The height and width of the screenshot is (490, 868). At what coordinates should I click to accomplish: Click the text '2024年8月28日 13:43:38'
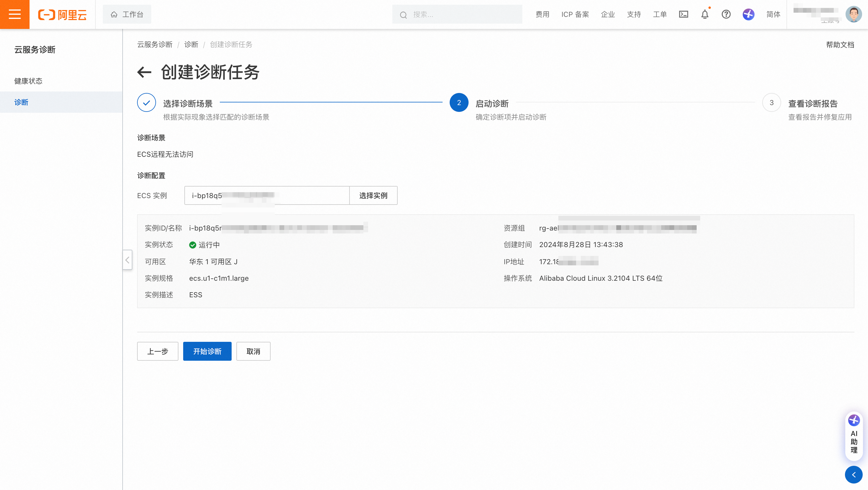point(581,244)
